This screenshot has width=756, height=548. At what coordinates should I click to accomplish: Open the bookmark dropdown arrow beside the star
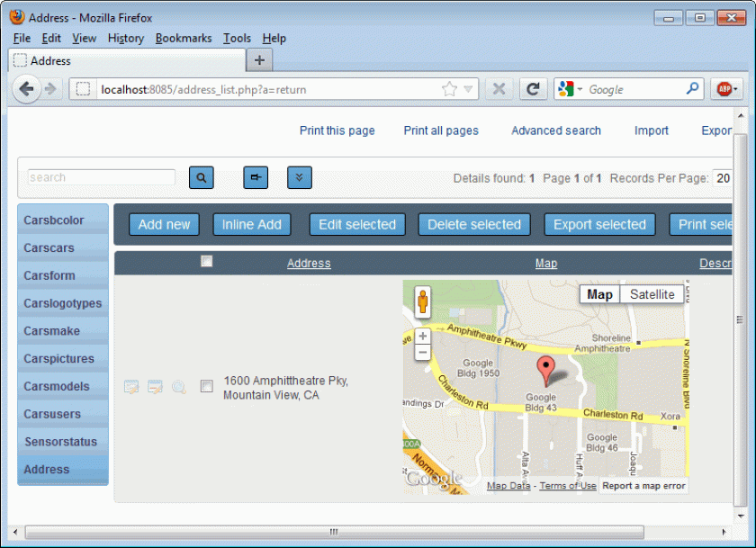[x=468, y=89]
